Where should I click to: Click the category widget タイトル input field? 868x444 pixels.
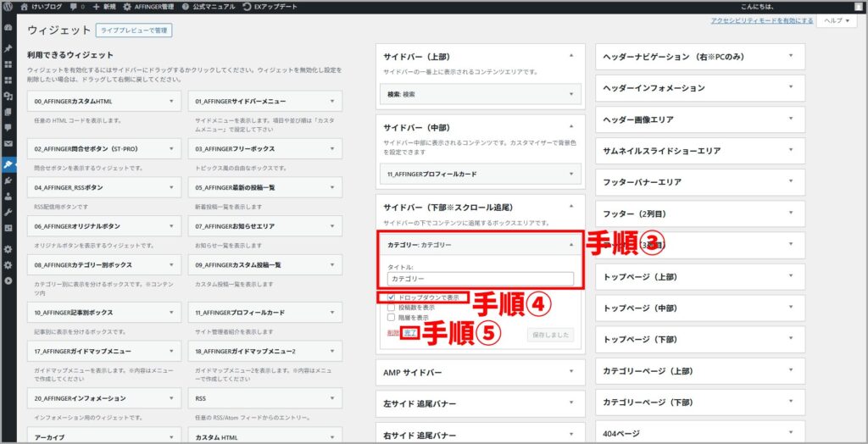tap(480, 278)
